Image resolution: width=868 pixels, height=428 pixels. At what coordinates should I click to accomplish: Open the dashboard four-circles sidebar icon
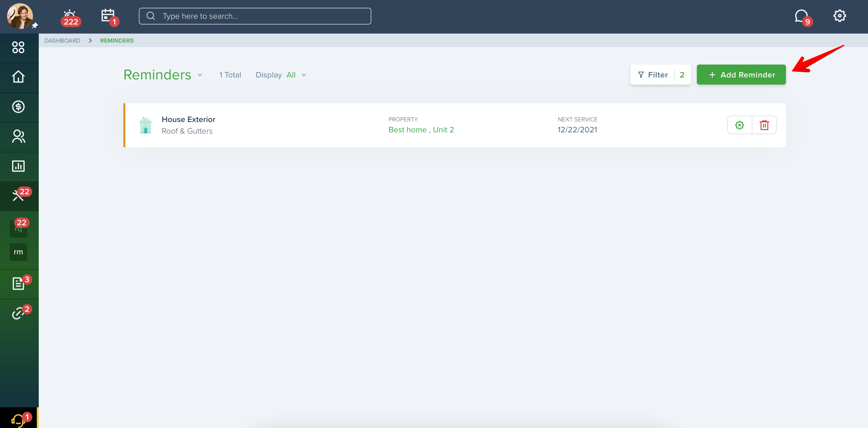pos(18,47)
